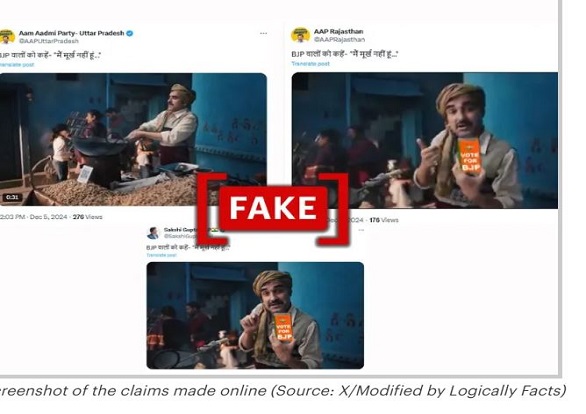Image resolution: width=586 pixels, height=414 pixels.
Task: Click the Dec 5, 2024 timestamp
Action: click(49, 217)
